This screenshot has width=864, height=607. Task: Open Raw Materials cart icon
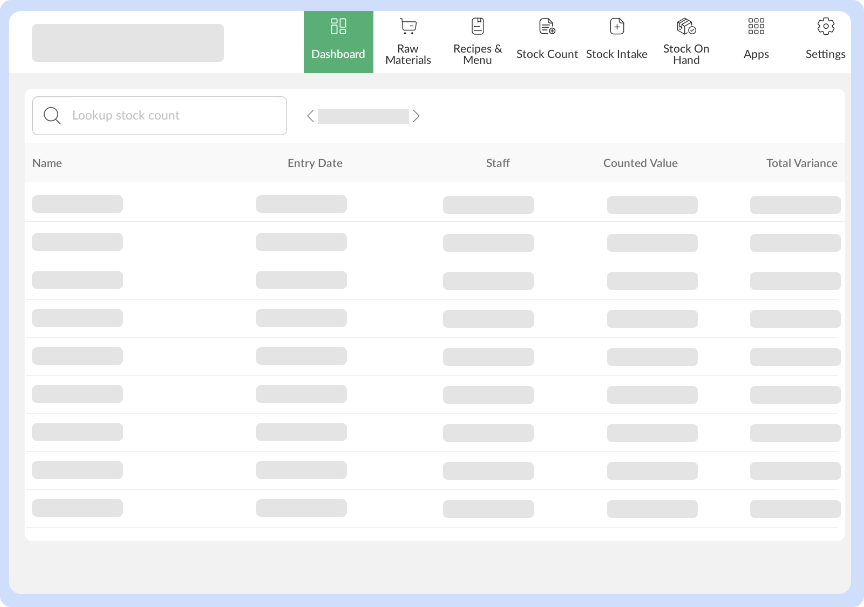coord(408,26)
